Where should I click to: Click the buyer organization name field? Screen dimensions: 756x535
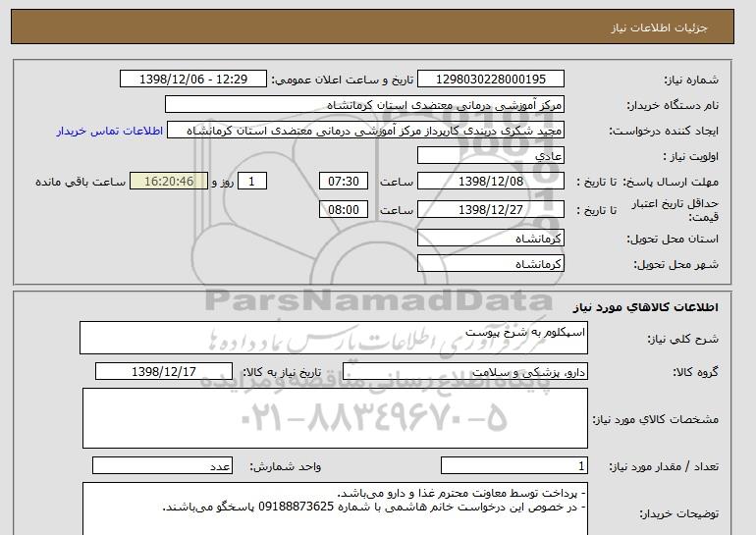364,105
